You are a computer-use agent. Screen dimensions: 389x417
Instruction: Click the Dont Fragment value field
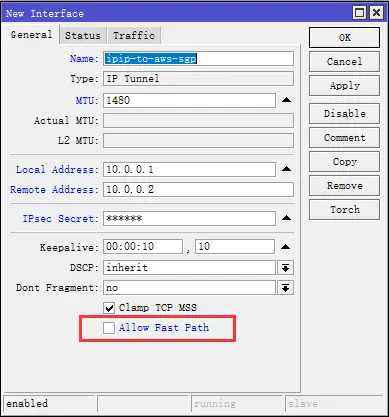(x=189, y=288)
